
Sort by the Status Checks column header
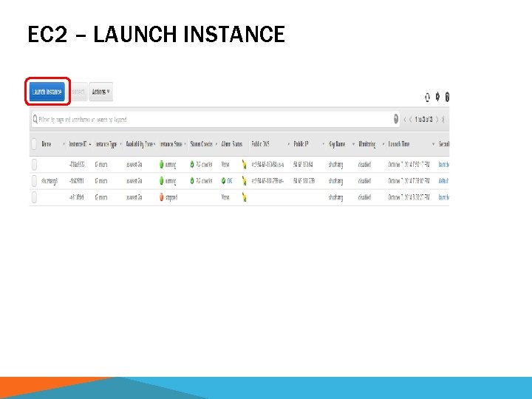tap(201, 144)
